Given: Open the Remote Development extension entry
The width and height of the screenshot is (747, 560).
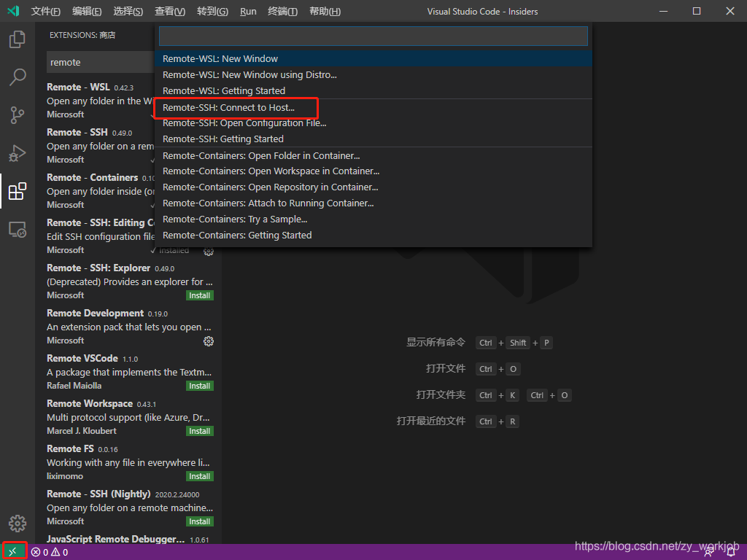Looking at the screenshot, I should point(130,327).
